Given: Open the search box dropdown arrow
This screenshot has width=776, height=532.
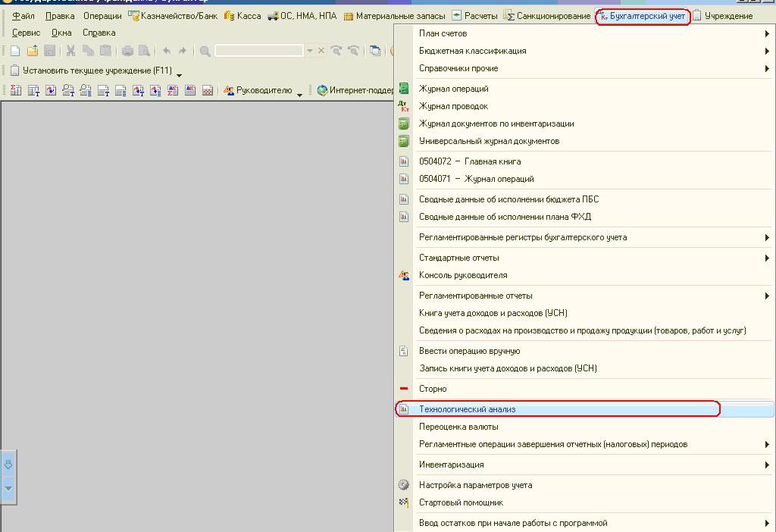Looking at the screenshot, I should (x=310, y=51).
